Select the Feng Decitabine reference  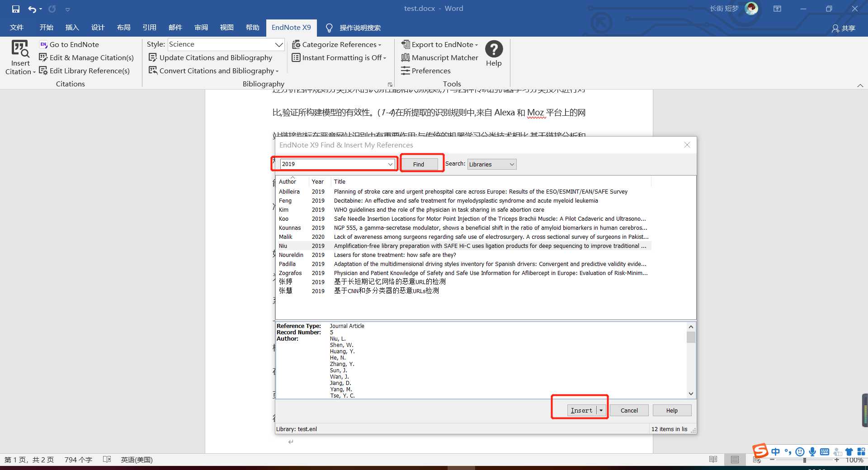point(464,201)
